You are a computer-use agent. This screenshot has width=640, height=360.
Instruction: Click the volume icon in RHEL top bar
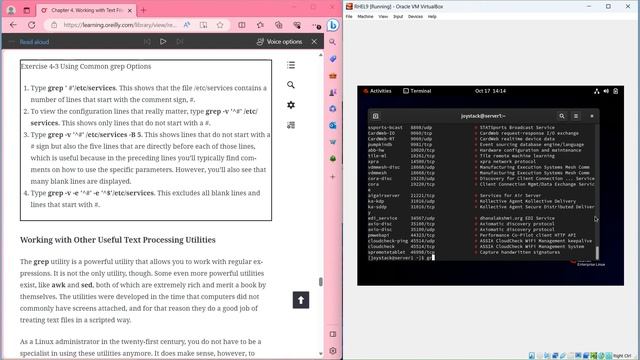[x=606, y=91]
